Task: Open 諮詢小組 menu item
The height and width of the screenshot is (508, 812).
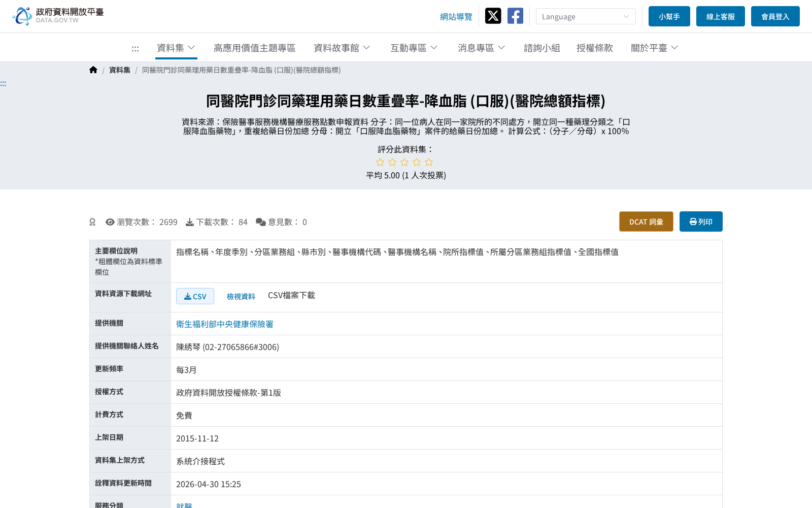Action: tap(542, 48)
